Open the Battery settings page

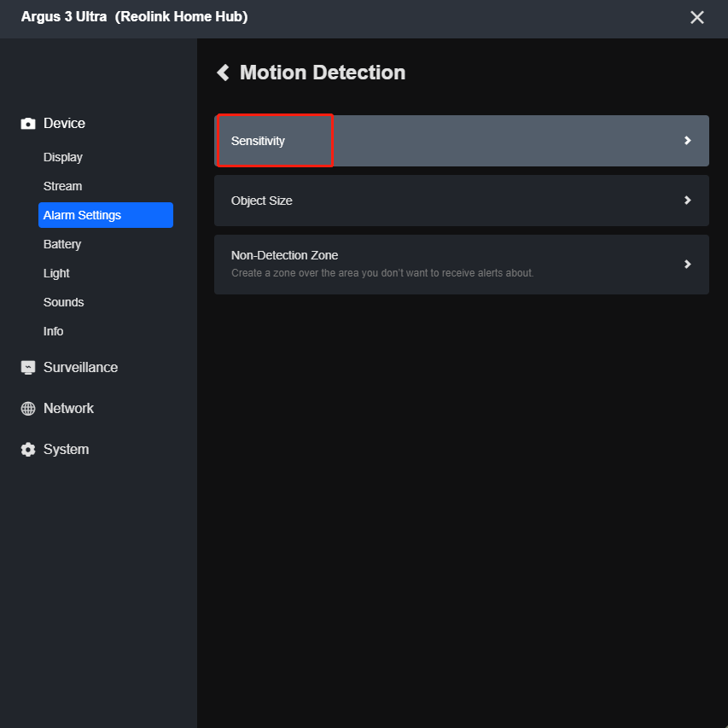[62, 244]
